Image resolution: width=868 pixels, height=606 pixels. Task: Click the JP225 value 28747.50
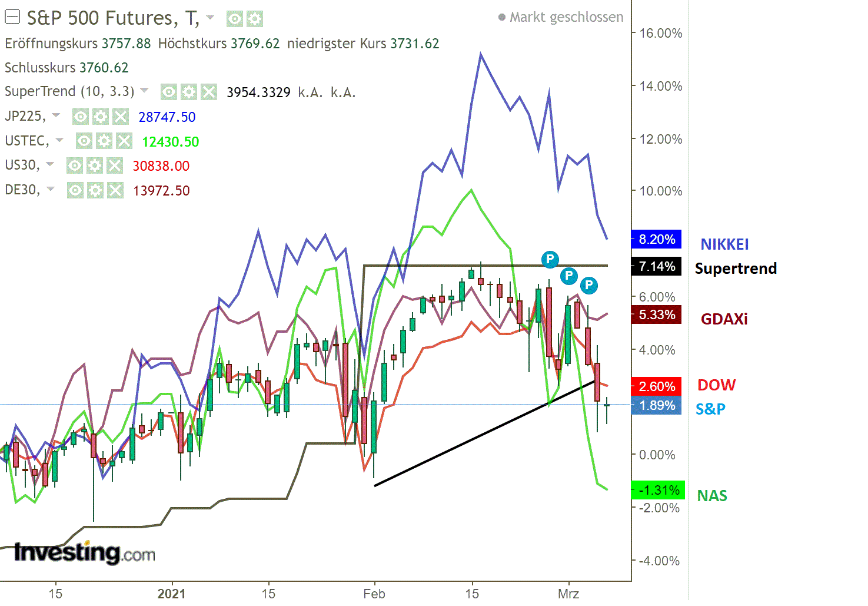tap(167, 117)
